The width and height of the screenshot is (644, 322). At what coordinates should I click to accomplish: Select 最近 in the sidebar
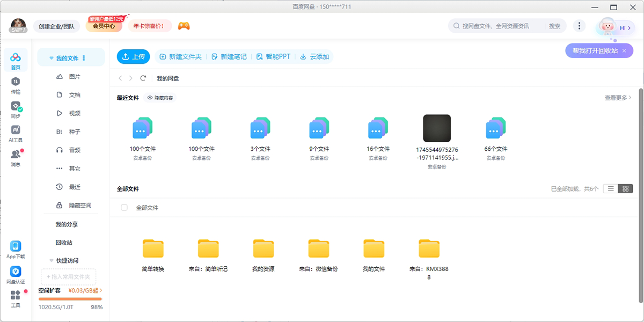[x=71, y=187]
